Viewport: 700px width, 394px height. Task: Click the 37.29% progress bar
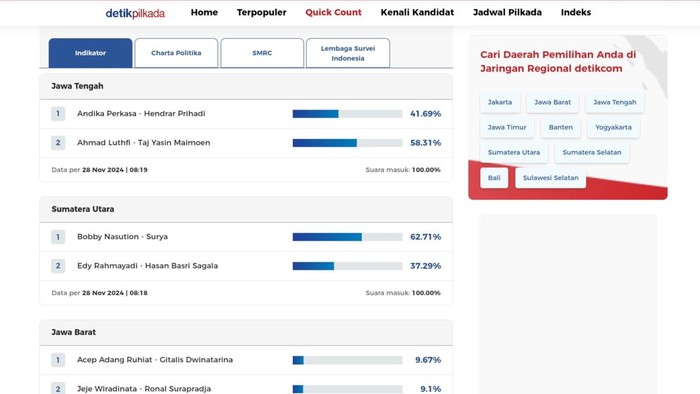click(347, 266)
